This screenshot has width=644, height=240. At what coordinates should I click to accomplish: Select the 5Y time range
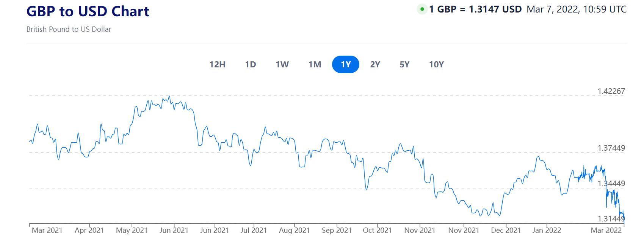tap(404, 64)
